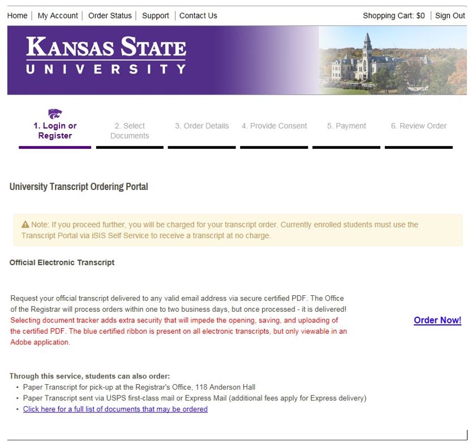Click the University Transcript Ordering Portal heading
The height and width of the screenshot is (448, 476).
[x=79, y=187]
